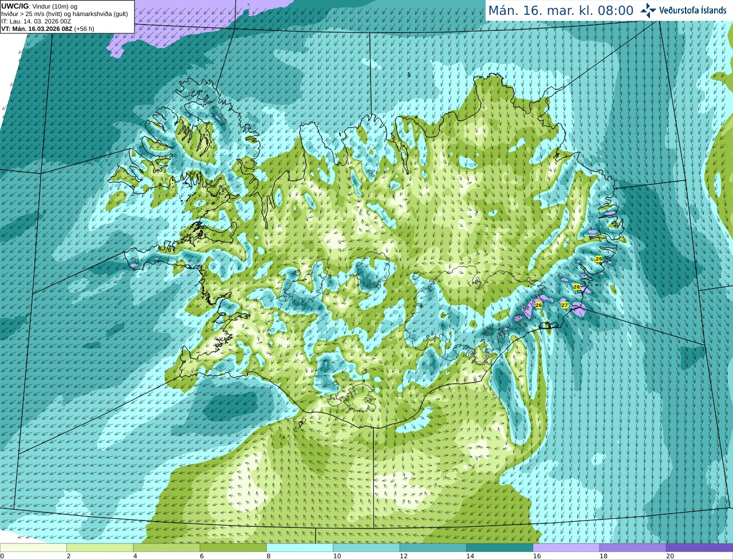Click the legend scale label '14'

click(x=470, y=556)
